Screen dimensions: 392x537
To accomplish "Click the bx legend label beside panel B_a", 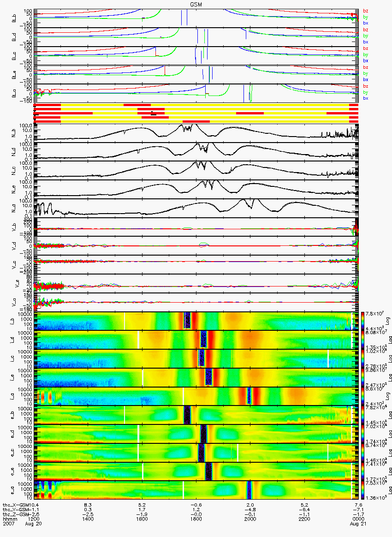I will click(x=366, y=98).
